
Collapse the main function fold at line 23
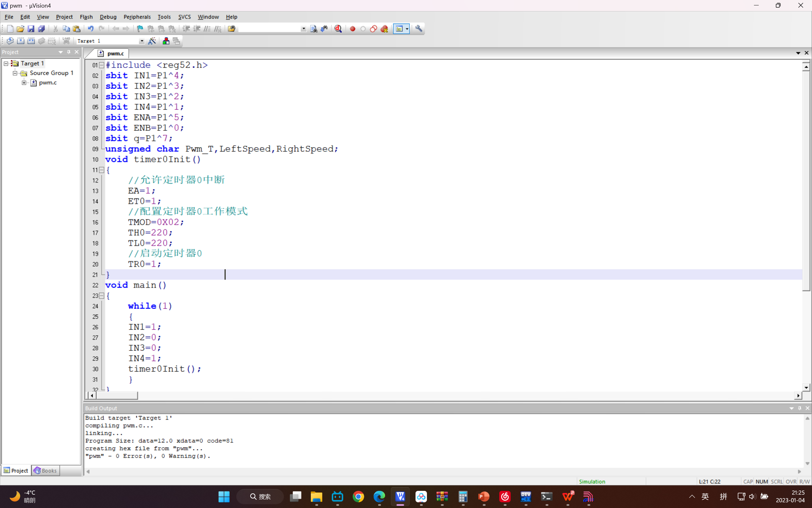102,296
